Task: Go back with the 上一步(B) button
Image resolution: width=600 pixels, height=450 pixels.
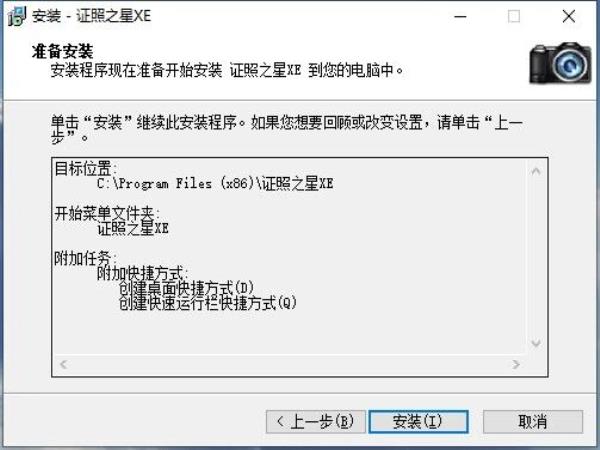Action: 316,422
